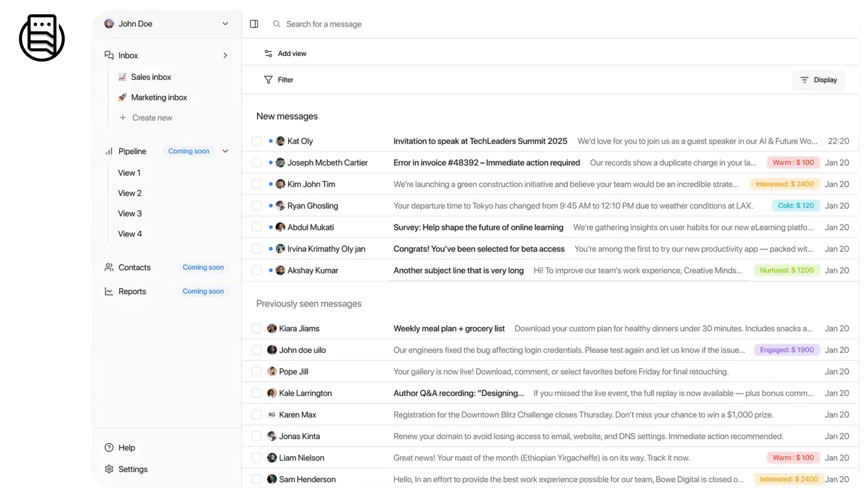Click Sam Henderson's avatar
868x488 pixels.
point(272,479)
